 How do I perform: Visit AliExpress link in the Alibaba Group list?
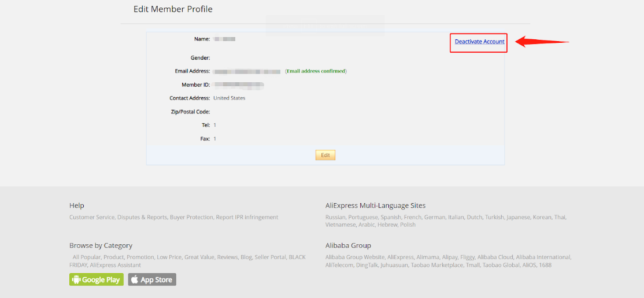pyautogui.click(x=401, y=257)
